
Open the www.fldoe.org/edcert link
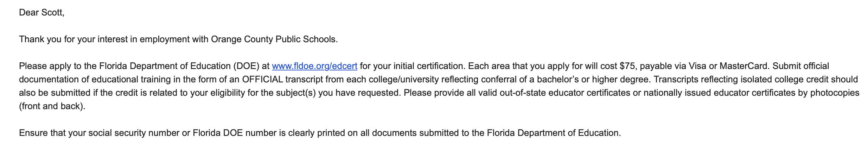(x=315, y=66)
